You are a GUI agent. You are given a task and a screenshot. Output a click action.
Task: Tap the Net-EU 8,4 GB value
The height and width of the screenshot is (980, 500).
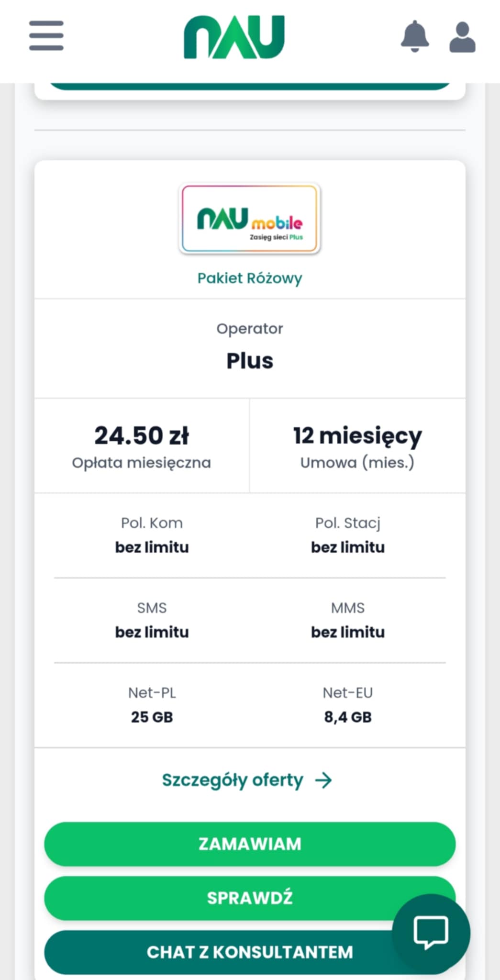[x=348, y=717]
